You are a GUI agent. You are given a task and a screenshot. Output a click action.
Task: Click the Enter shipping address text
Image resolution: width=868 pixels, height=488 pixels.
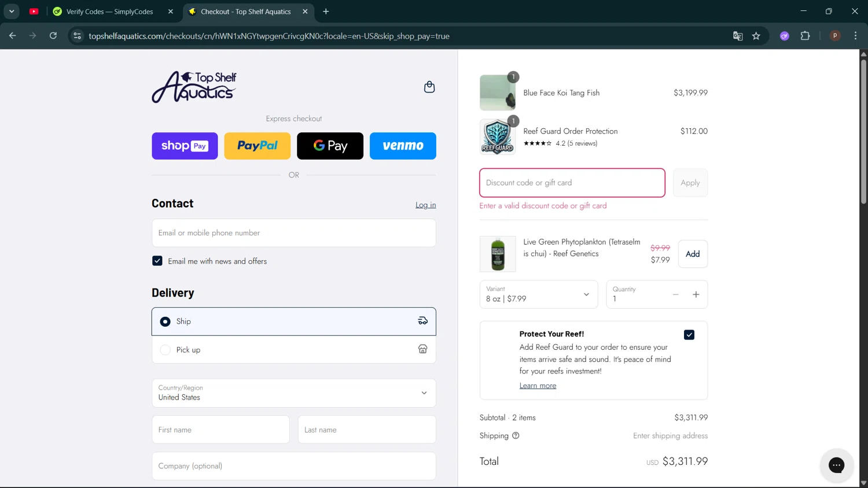(x=670, y=436)
